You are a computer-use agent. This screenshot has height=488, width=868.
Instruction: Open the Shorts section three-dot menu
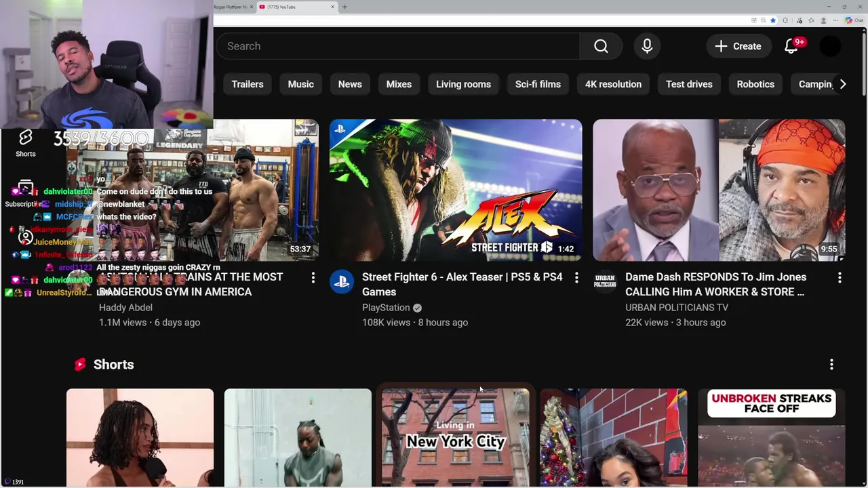pos(831,365)
